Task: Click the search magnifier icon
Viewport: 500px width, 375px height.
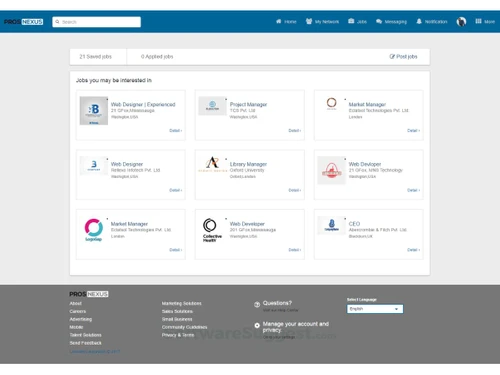Action: [x=57, y=22]
